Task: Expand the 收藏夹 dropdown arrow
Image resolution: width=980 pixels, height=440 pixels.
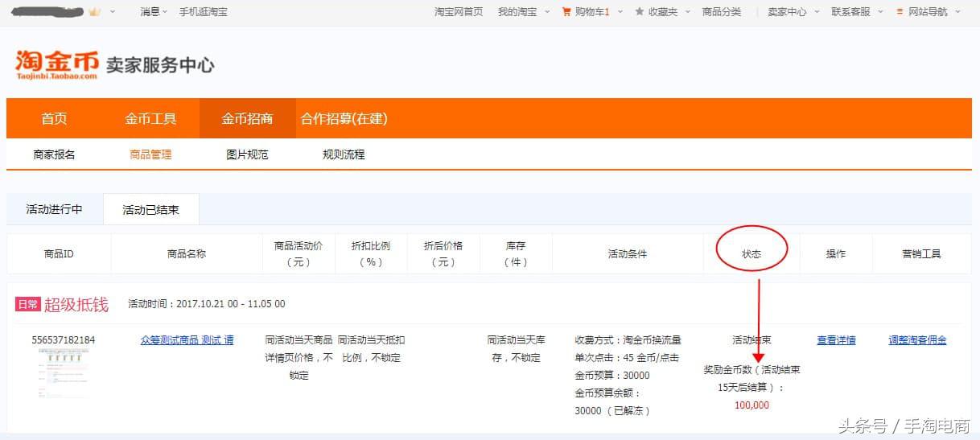Action: [686, 12]
